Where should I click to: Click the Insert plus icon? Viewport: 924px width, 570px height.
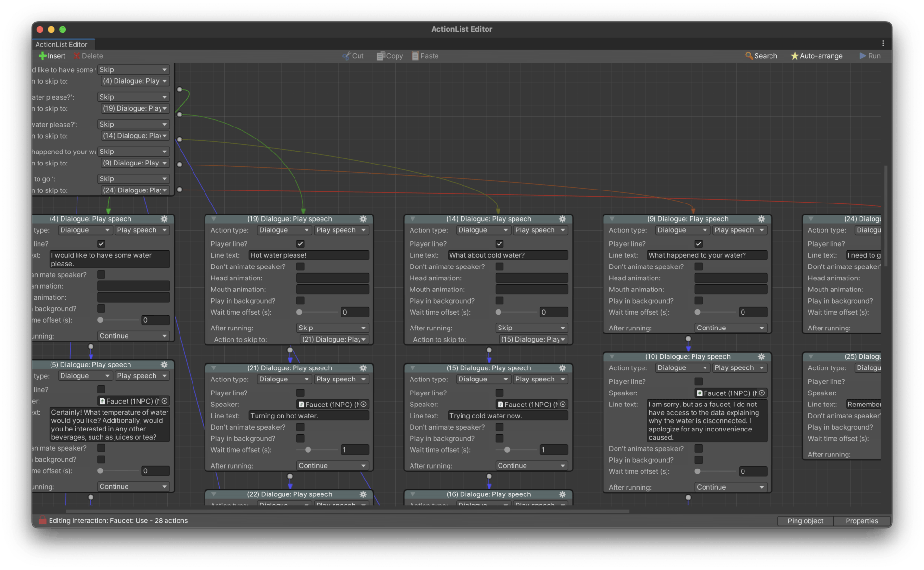tap(42, 56)
